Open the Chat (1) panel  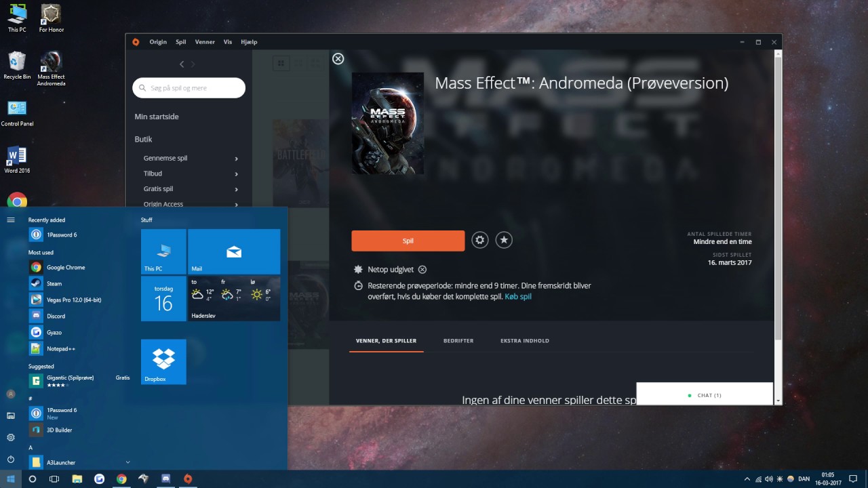point(705,395)
